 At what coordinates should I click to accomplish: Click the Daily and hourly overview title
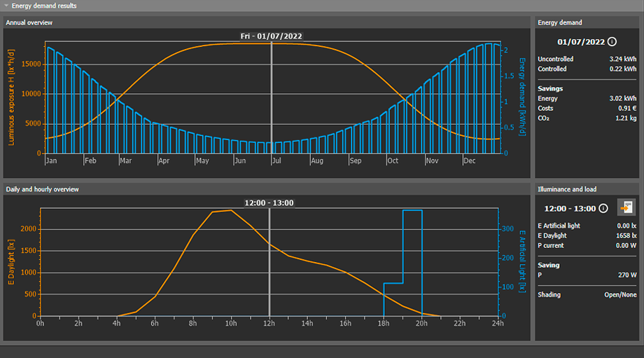(42, 189)
